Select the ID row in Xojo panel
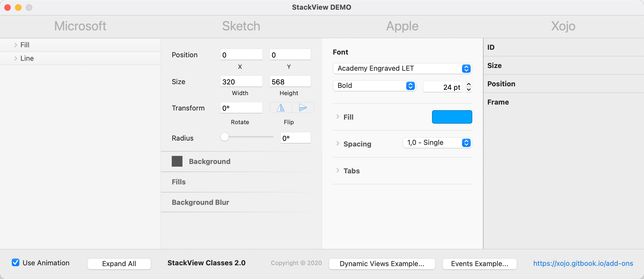Screen dimensions: 644x279 (x=563, y=47)
